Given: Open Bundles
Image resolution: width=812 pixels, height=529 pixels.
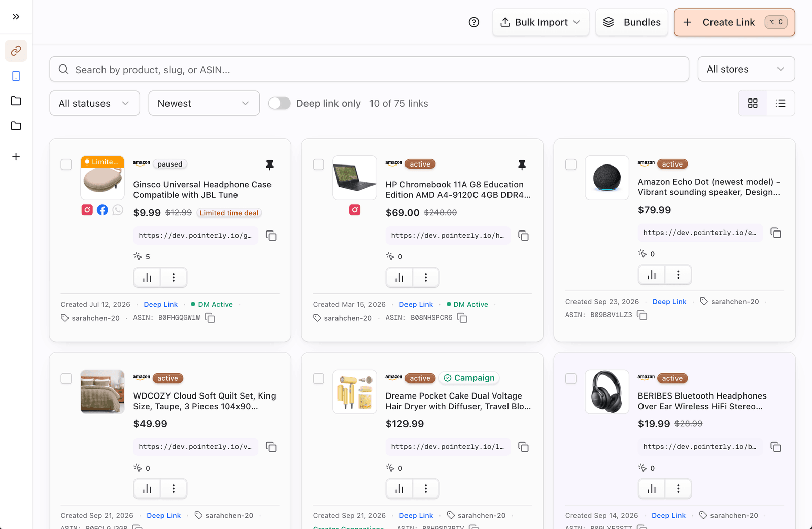Looking at the screenshot, I should (631, 22).
